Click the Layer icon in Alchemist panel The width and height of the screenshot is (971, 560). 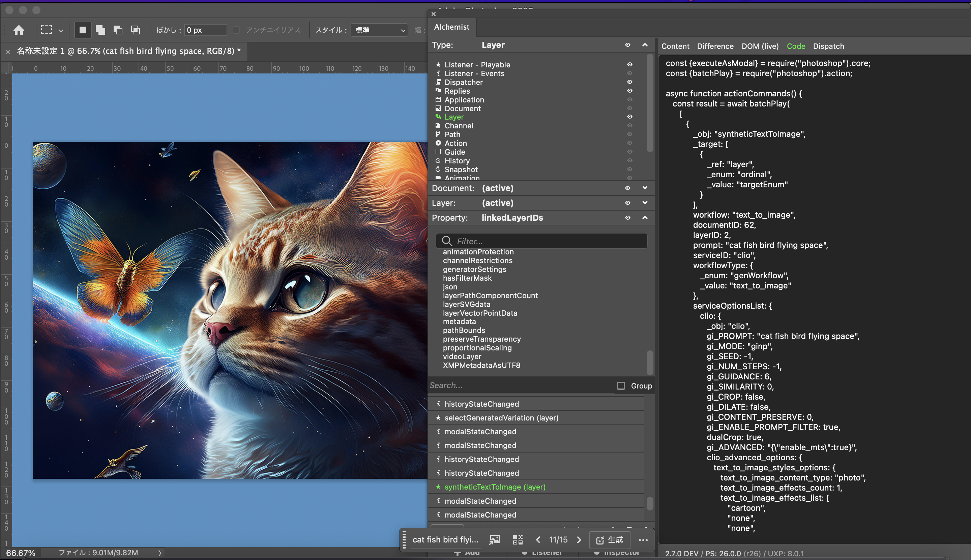438,117
